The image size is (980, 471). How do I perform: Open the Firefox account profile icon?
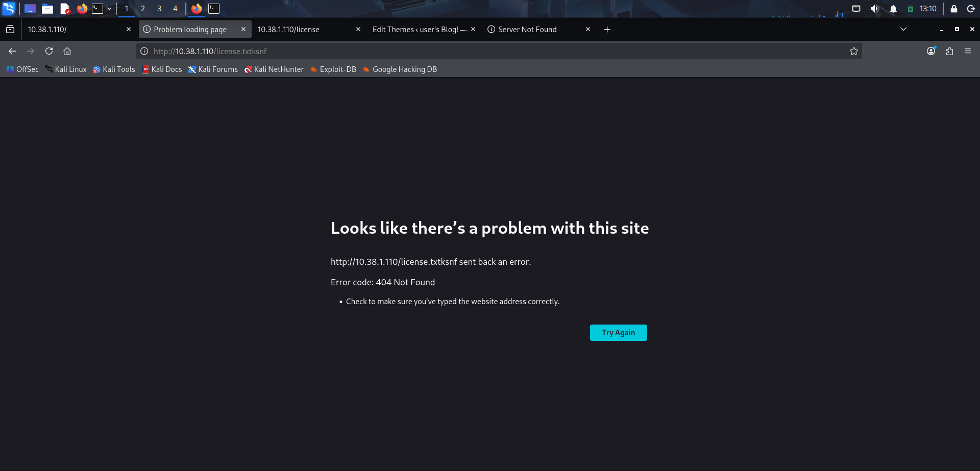coord(930,51)
